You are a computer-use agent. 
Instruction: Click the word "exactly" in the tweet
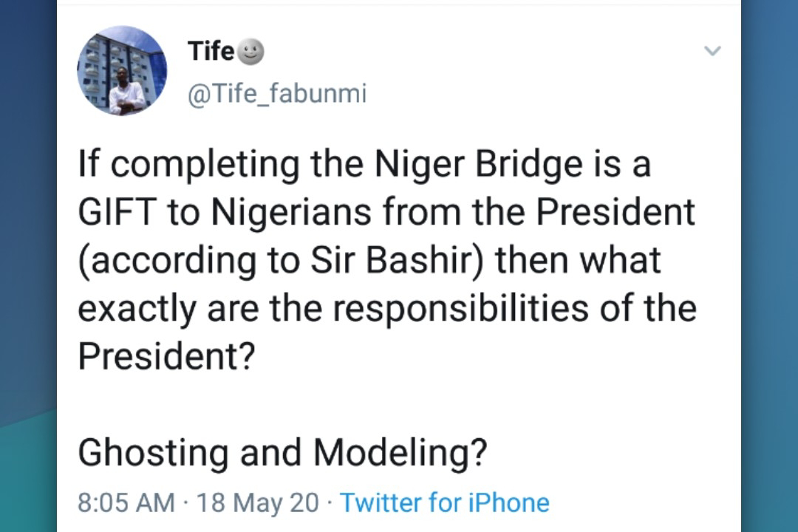coord(137,309)
